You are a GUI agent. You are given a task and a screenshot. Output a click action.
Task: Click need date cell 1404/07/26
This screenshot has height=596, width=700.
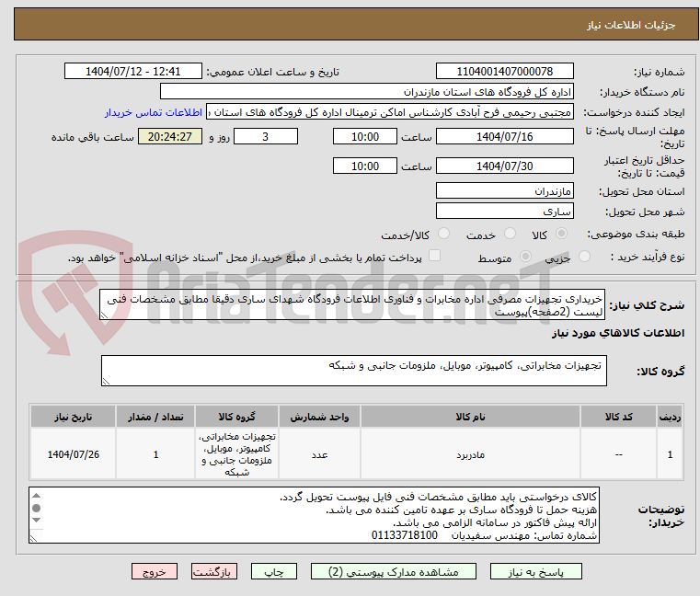point(74,454)
